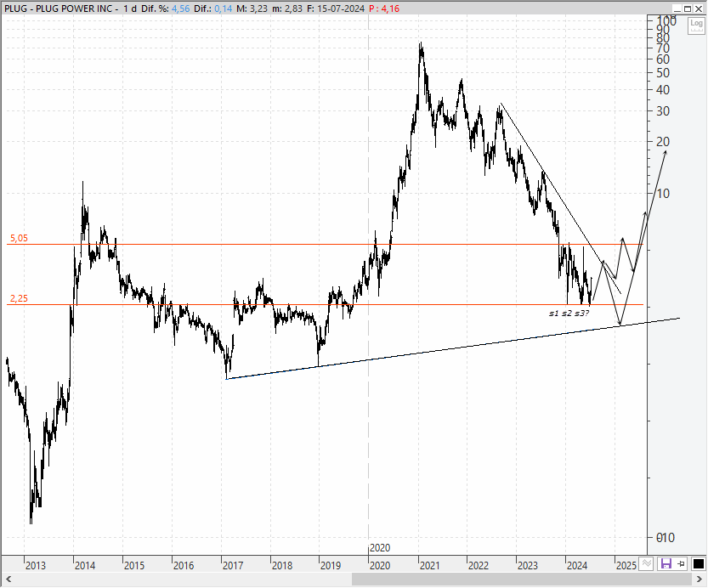This screenshot has width=708, height=588.
Task: Click the 2024 label on time axis
Action: (577, 565)
